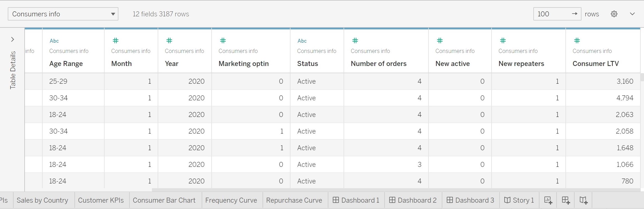The height and width of the screenshot is (209, 644).
Task: Open the Dashboard 2 tab
Action: pos(413,200)
